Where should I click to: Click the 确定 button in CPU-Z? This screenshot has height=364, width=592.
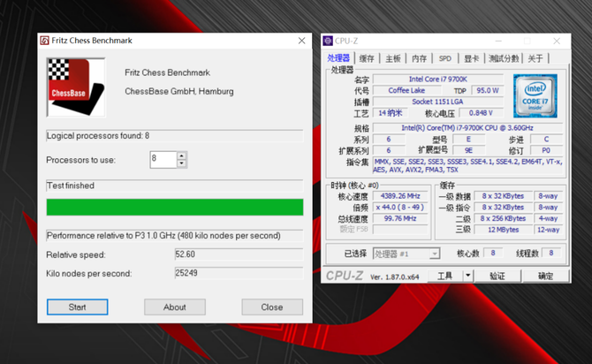[545, 276]
